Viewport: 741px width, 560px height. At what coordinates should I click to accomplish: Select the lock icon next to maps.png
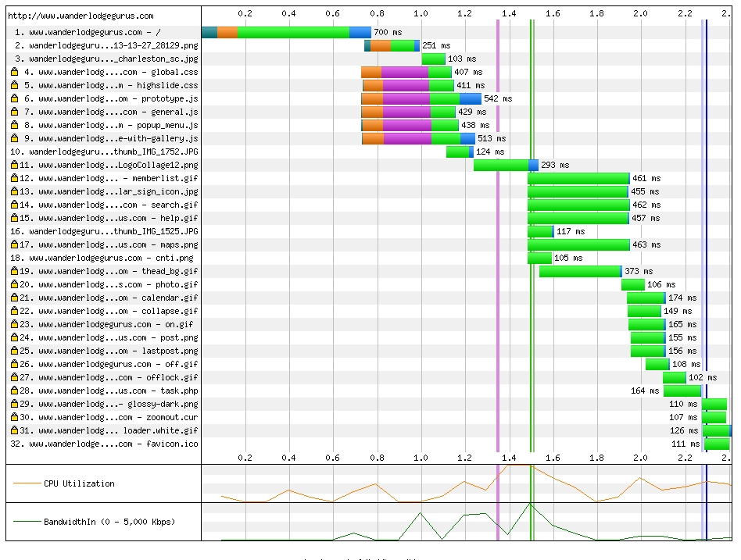point(14,244)
